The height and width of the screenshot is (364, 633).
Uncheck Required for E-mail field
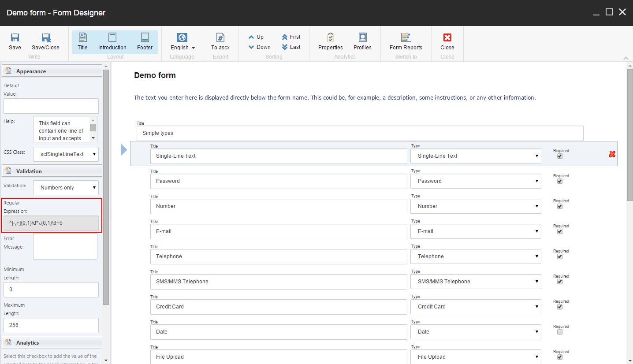click(560, 231)
